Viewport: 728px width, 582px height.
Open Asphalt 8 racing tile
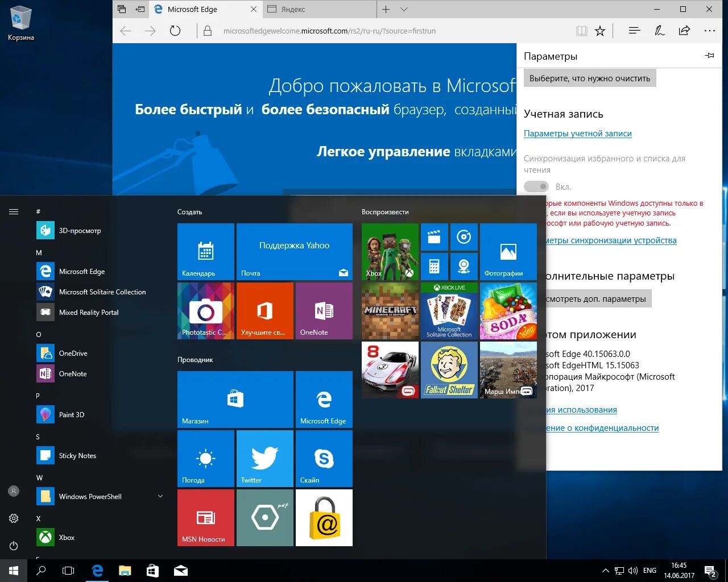[x=390, y=370]
